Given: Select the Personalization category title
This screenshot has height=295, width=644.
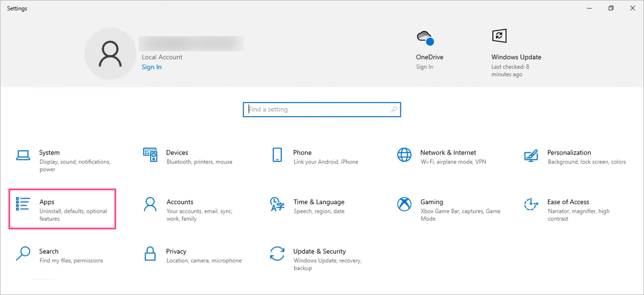Looking at the screenshot, I should pyautogui.click(x=569, y=153).
